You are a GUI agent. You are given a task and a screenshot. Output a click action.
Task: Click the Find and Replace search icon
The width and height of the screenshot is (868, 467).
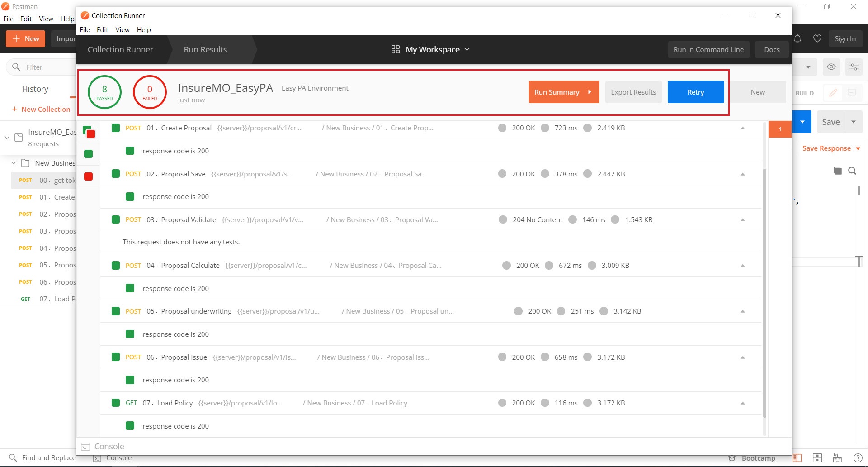[13, 458]
